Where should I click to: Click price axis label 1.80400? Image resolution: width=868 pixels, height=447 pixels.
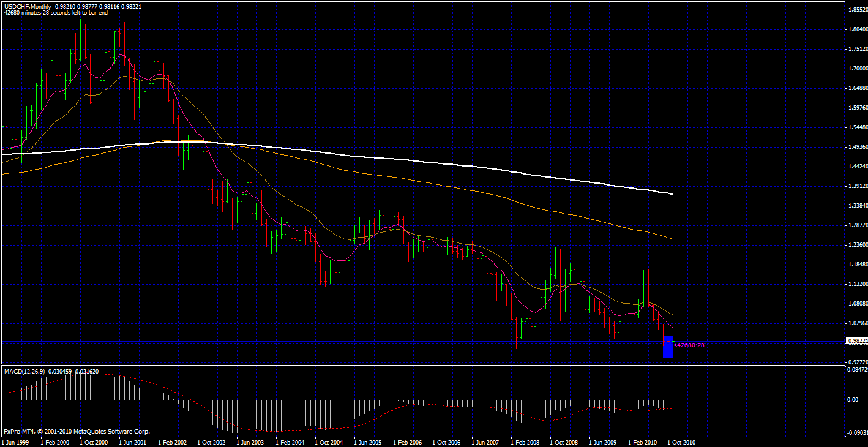(857, 29)
